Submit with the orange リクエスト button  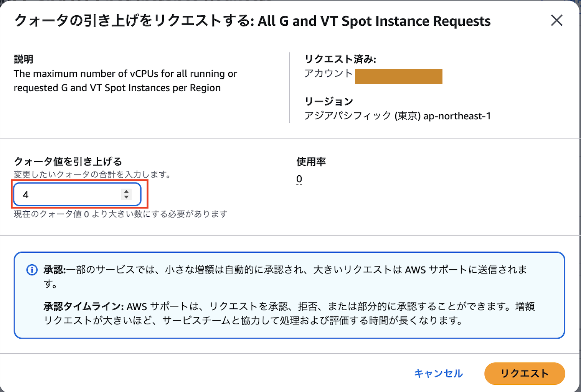pyautogui.click(x=525, y=373)
